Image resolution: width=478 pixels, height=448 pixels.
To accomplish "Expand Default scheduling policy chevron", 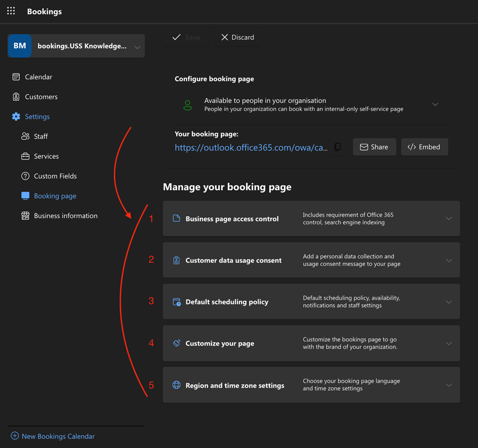I will (x=449, y=302).
